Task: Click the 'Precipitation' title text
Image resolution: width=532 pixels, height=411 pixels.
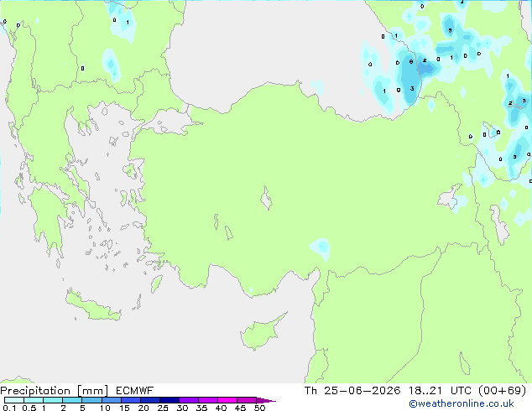Action: tap(35, 391)
